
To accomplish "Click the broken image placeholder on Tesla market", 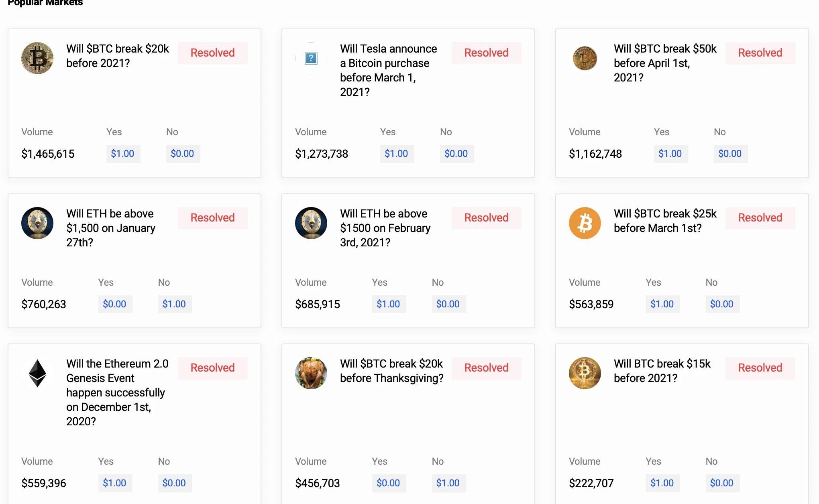I will point(311,58).
